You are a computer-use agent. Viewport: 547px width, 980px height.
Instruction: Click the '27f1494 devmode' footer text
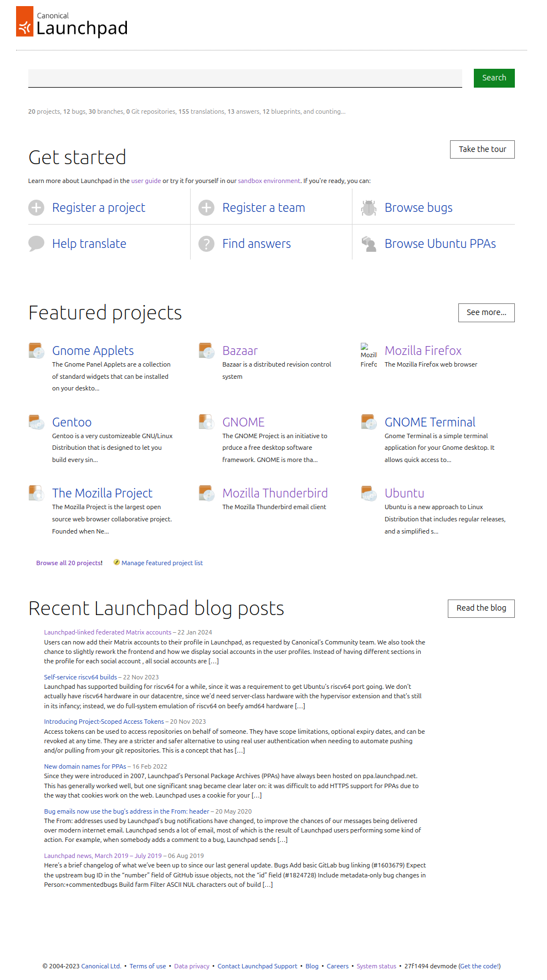coord(431,966)
